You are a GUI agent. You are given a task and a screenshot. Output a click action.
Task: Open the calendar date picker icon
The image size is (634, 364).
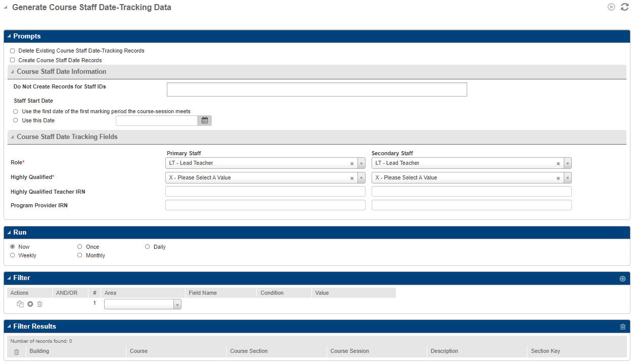pyautogui.click(x=205, y=120)
